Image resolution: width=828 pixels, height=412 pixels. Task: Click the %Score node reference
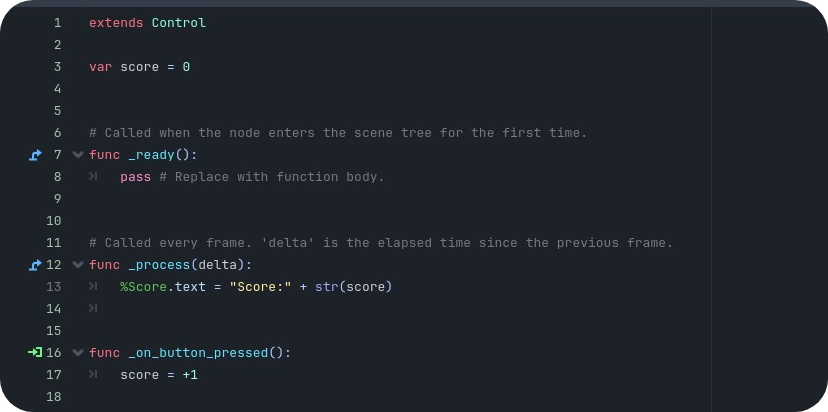(144, 287)
